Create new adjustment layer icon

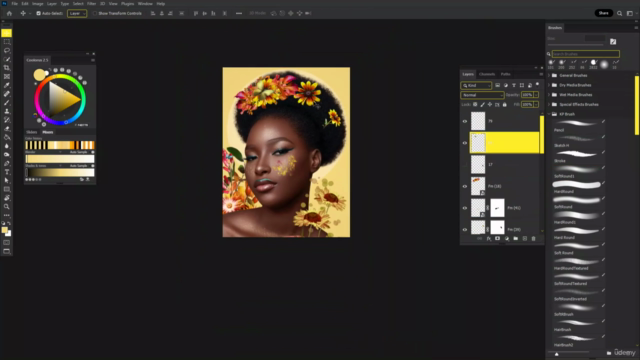click(507, 239)
